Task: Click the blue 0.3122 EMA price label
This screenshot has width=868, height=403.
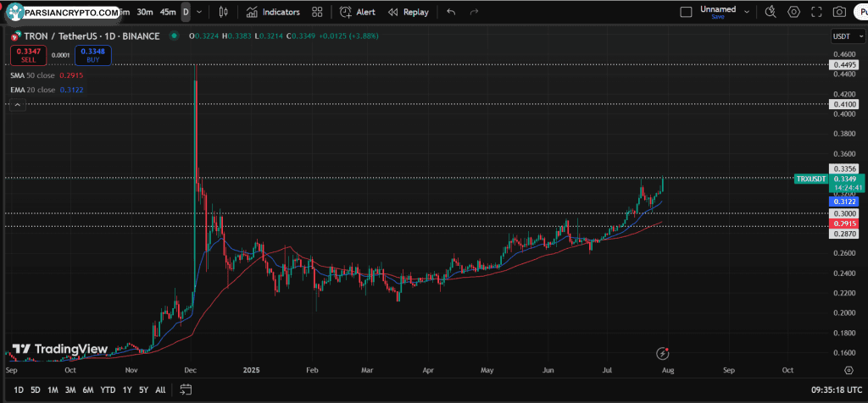Action: point(843,202)
